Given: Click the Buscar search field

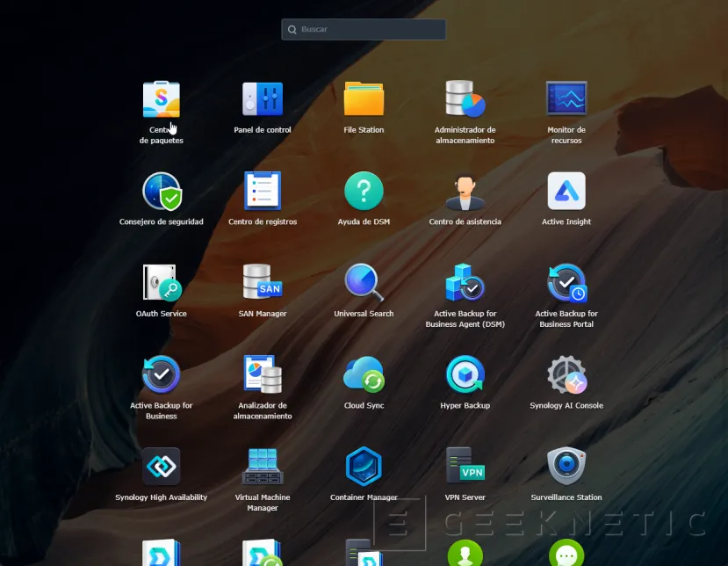Looking at the screenshot, I should click(369, 30).
